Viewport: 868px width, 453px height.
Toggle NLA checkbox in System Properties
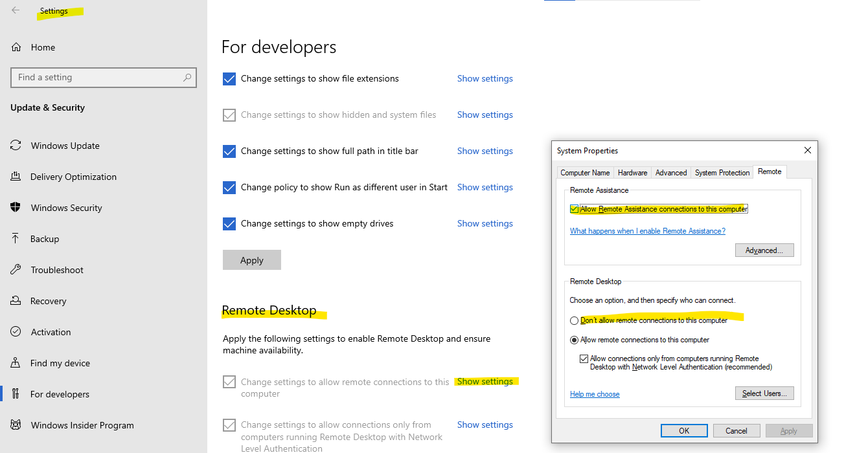pos(584,359)
